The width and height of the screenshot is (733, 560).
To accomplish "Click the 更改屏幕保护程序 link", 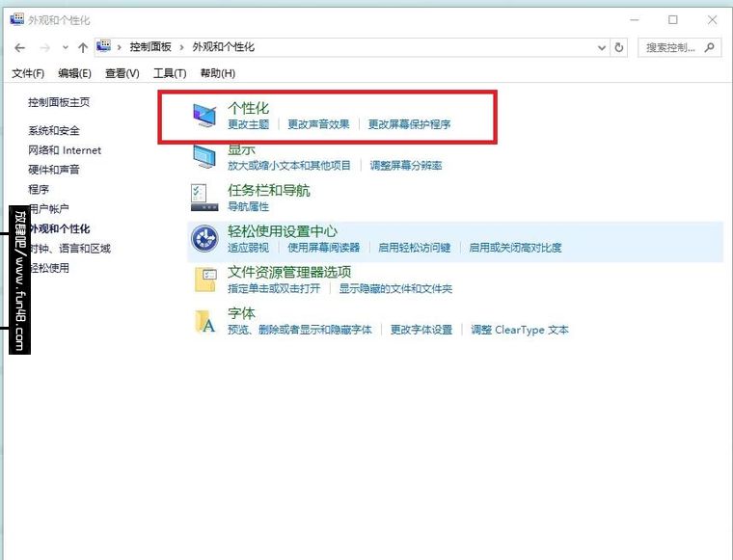I will 409,124.
